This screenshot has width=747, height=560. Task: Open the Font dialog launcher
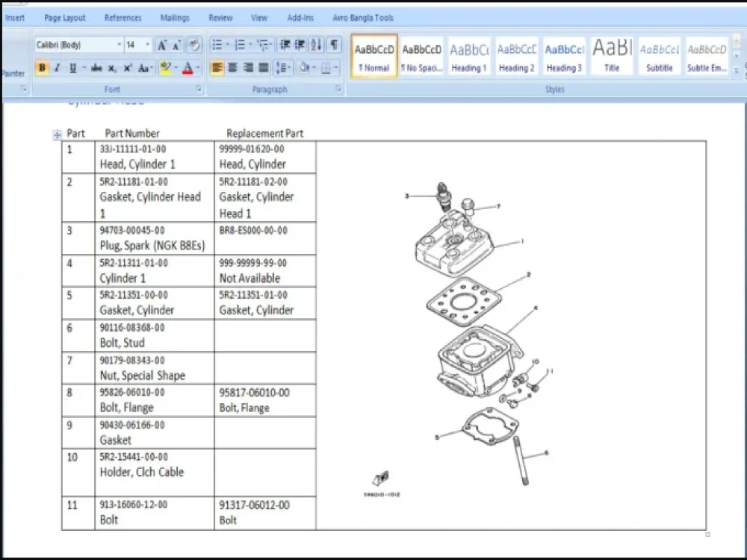(199, 89)
